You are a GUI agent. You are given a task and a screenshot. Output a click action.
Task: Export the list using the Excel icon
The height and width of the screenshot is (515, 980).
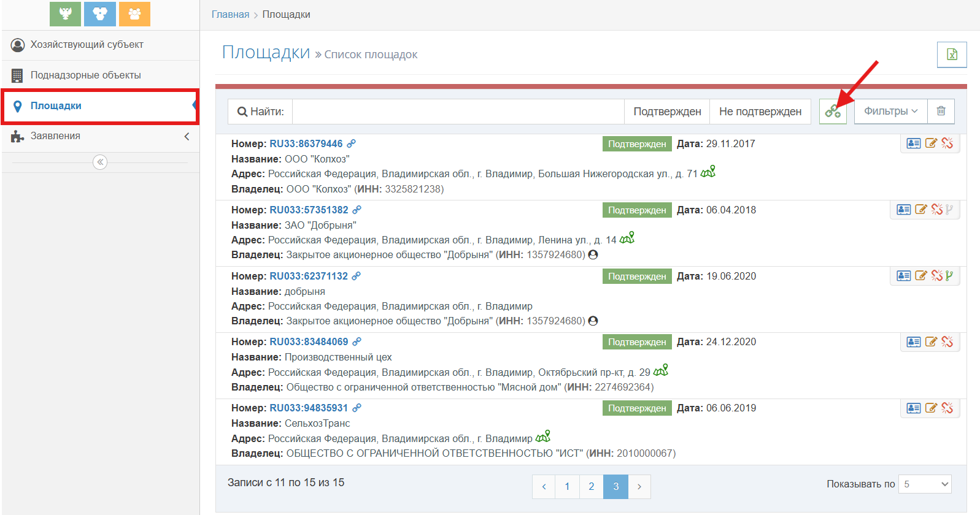tap(952, 55)
